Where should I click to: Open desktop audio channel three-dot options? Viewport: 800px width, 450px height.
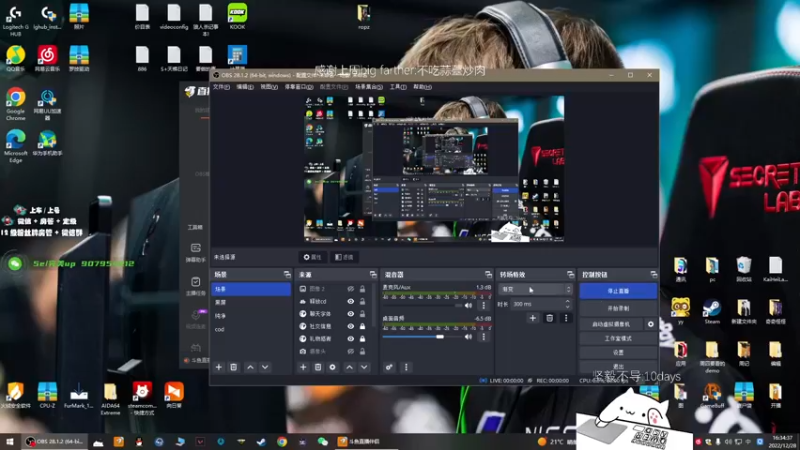click(484, 337)
